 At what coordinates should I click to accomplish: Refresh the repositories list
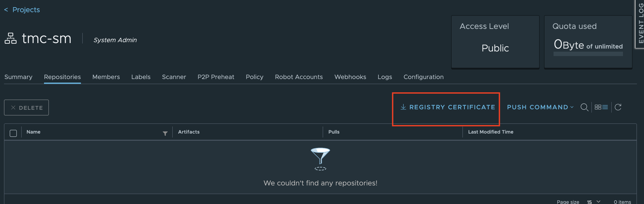pos(618,107)
